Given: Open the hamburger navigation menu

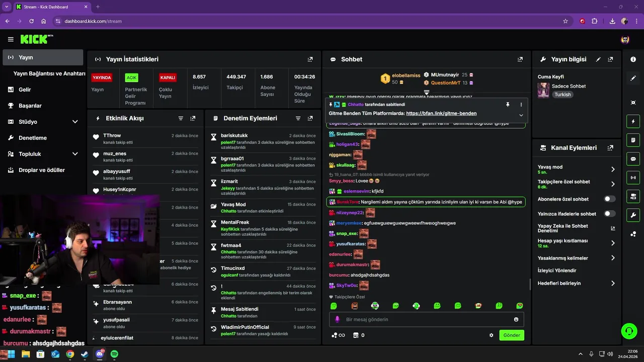Looking at the screenshot, I should tap(11, 39).
